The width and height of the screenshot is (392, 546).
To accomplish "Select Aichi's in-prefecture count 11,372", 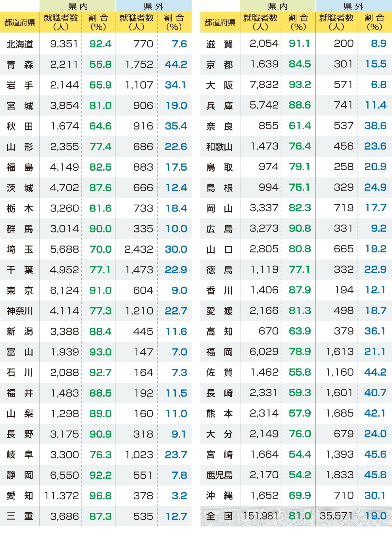I will pyautogui.click(x=62, y=496).
